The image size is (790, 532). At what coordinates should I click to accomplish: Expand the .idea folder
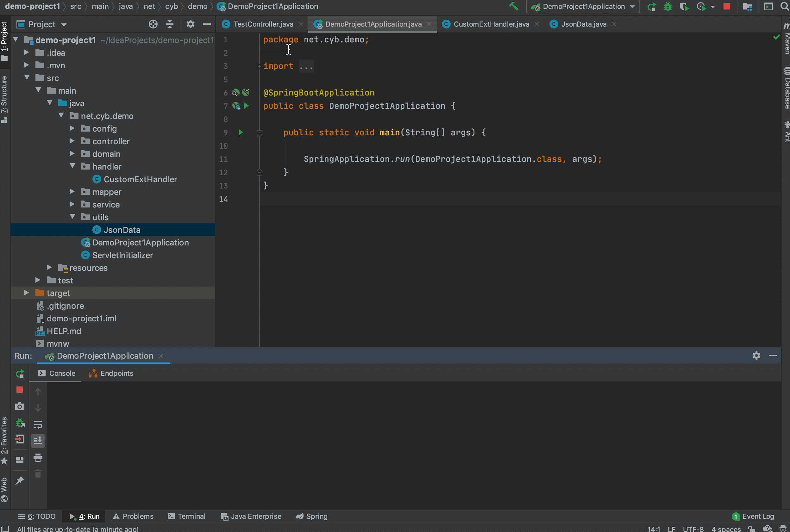click(26, 53)
